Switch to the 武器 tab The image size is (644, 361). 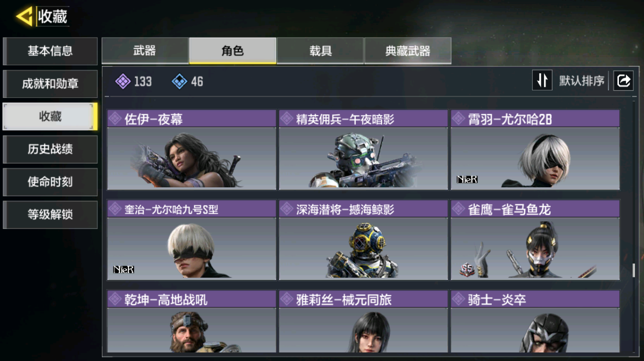click(145, 51)
